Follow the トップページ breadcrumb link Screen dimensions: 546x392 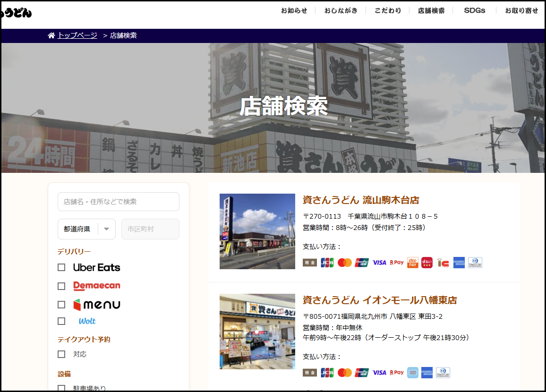point(77,35)
